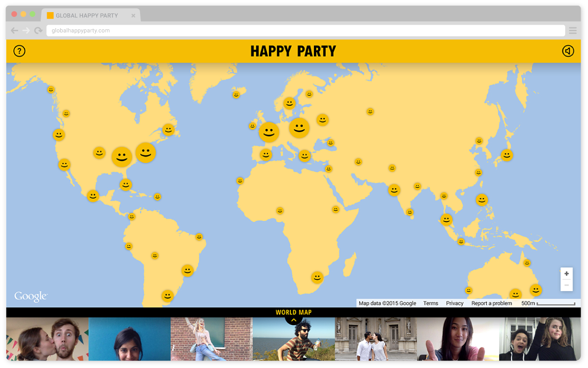Click the smiley over northeast Brazil tip
Image resolution: width=588 pixels, height=368 pixels.
[x=199, y=237]
